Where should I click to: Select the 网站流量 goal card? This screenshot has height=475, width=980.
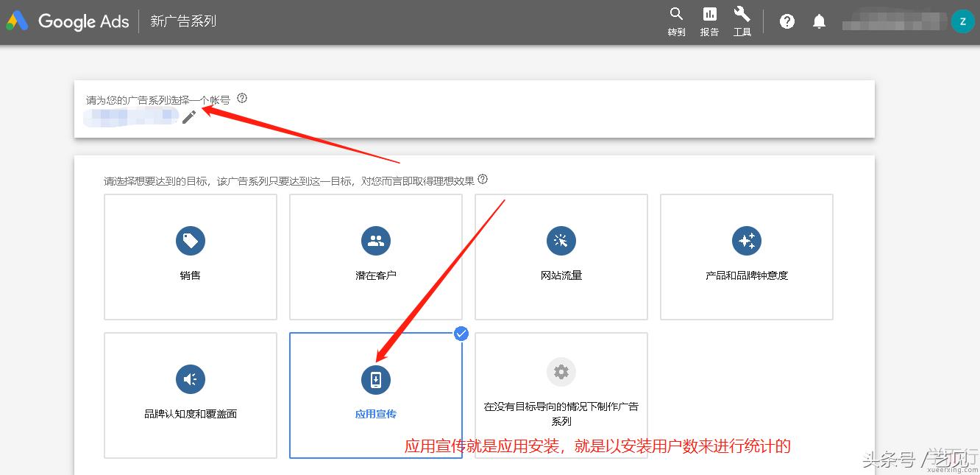561,257
